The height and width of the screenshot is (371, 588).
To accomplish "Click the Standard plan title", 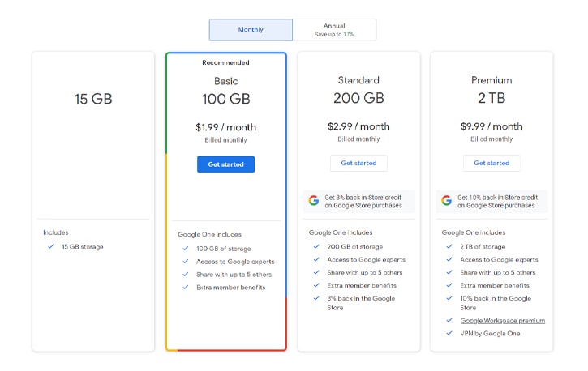I will [358, 80].
